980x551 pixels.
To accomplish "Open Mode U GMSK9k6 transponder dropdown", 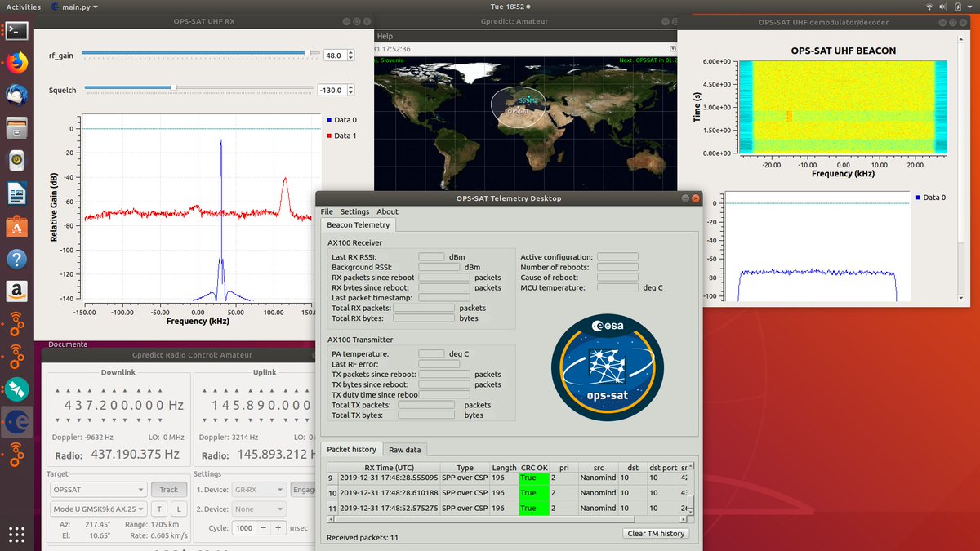I will click(98, 509).
